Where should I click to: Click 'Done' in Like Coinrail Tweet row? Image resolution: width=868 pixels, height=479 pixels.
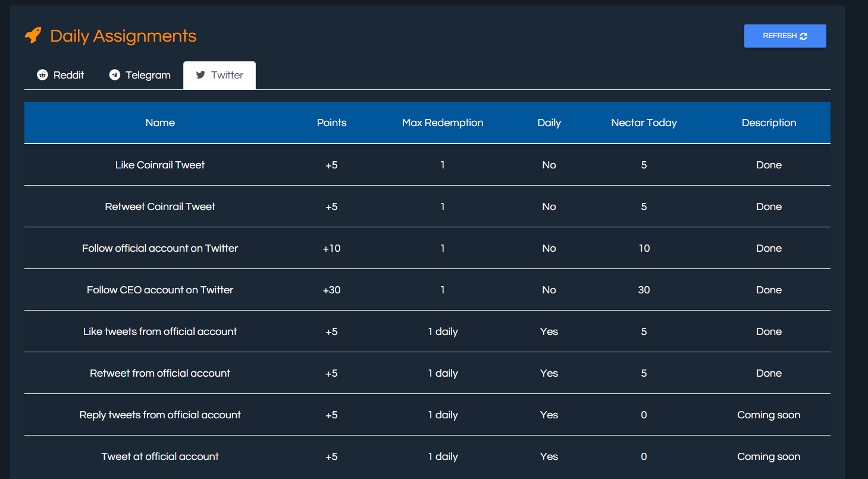pyautogui.click(x=769, y=165)
